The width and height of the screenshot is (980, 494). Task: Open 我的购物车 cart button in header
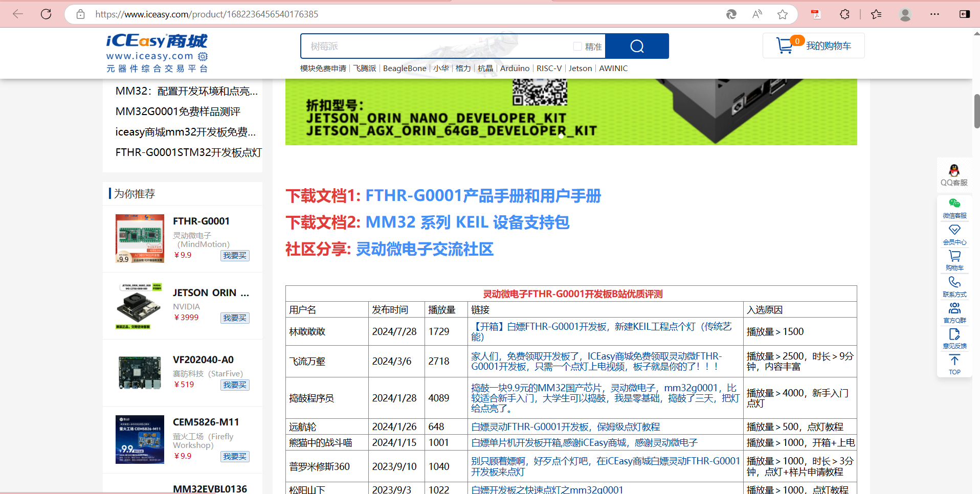click(813, 46)
